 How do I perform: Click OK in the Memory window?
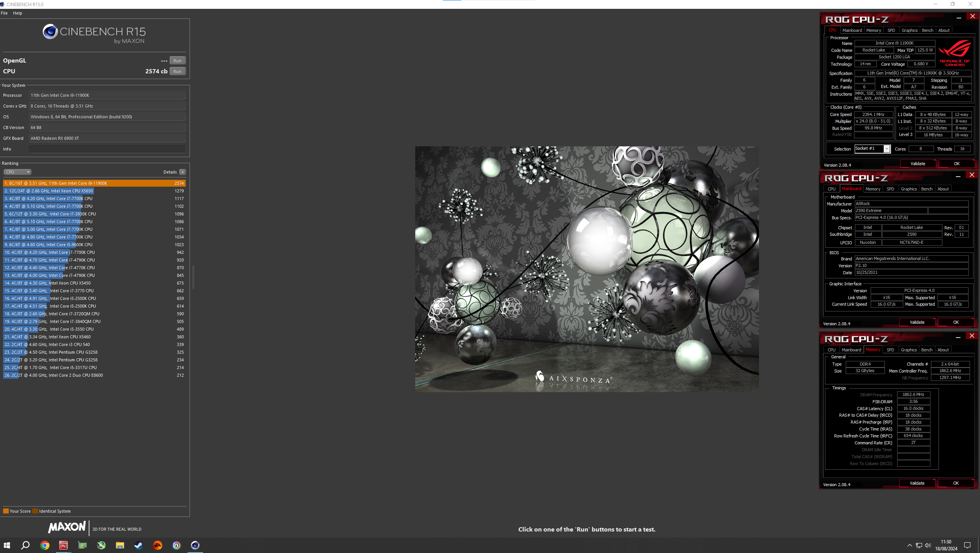coord(956,483)
